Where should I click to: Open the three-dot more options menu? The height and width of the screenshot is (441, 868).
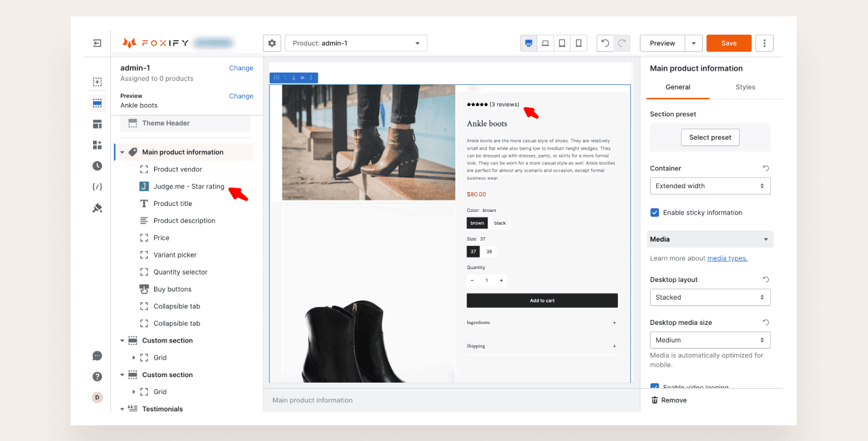click(x=764, y=43)
